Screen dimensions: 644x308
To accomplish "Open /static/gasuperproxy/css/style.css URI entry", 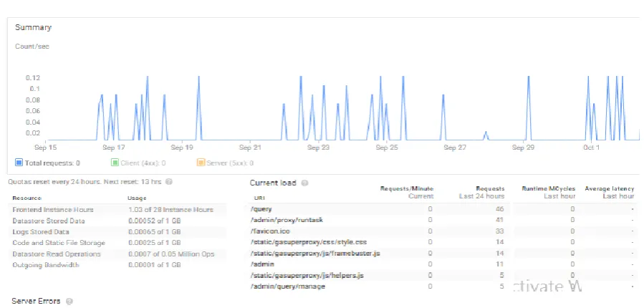I will click(309, 242).
